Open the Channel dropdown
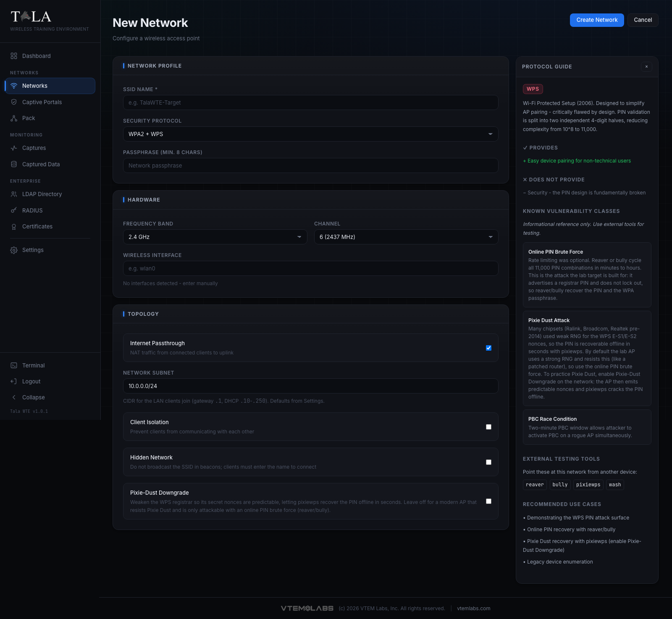The height and width of the screenshot is (619, 672). pos(406,237)
